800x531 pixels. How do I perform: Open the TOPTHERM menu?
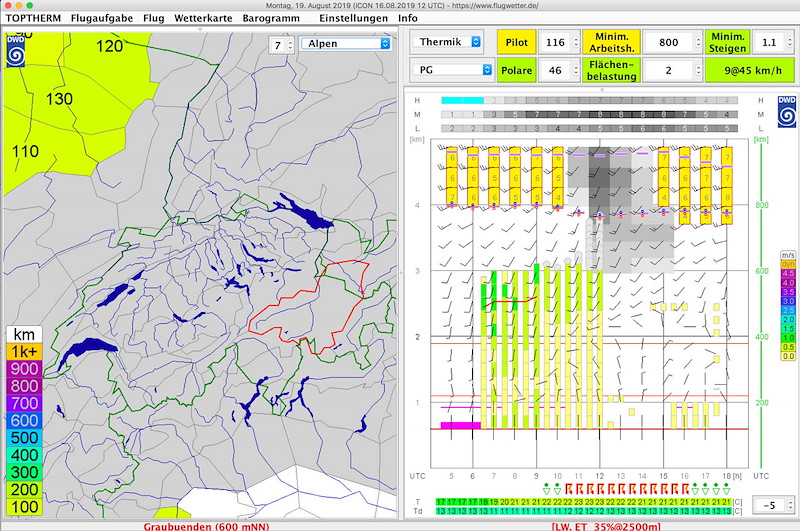[33, 18]
